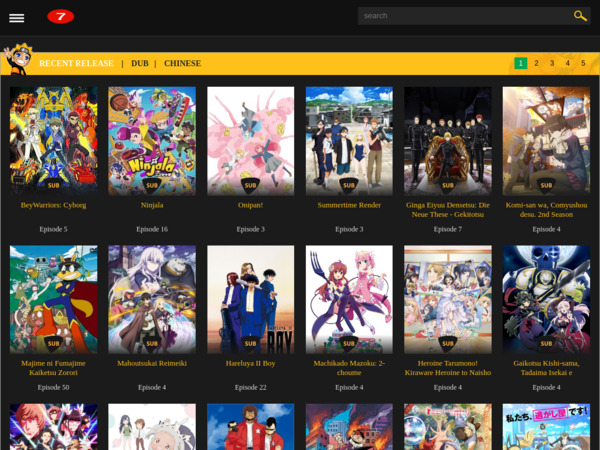Click Machikado Mazoku: 2-choume title link

349,368
